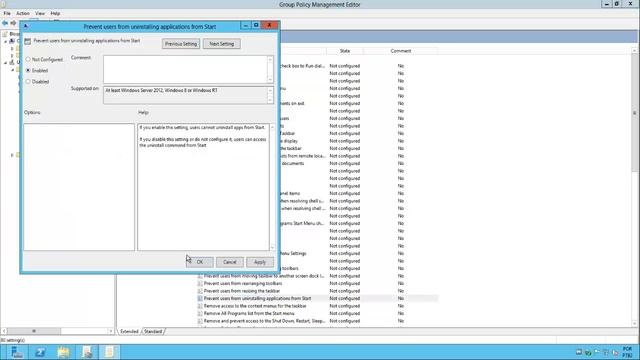This screenshot has width=640, height=360.
Task: Launch PowerShell from the taskbar
Action: (40, 352)
